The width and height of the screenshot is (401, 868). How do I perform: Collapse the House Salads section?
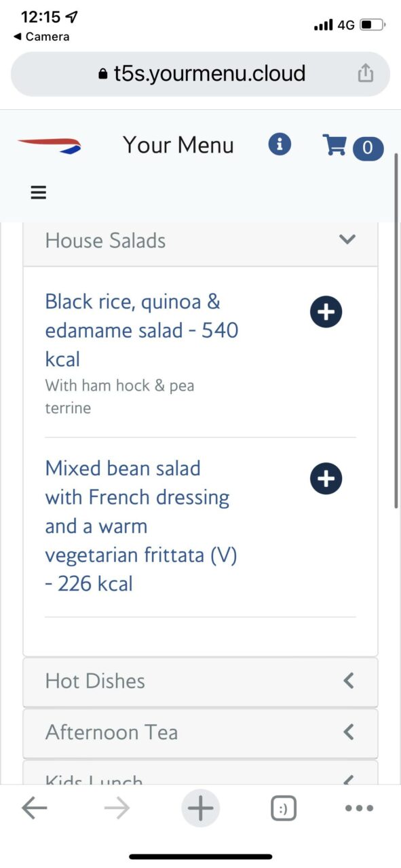[x=200, y=241]
